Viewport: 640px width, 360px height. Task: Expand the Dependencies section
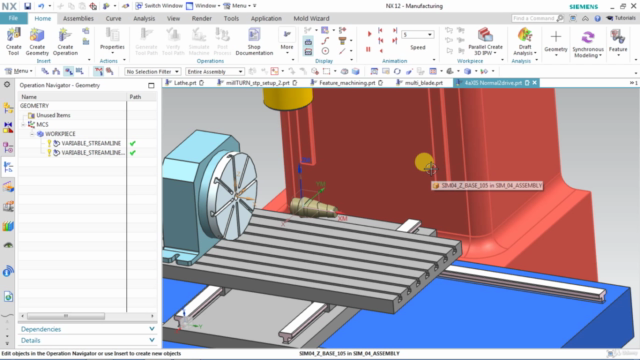pos(87,329)
